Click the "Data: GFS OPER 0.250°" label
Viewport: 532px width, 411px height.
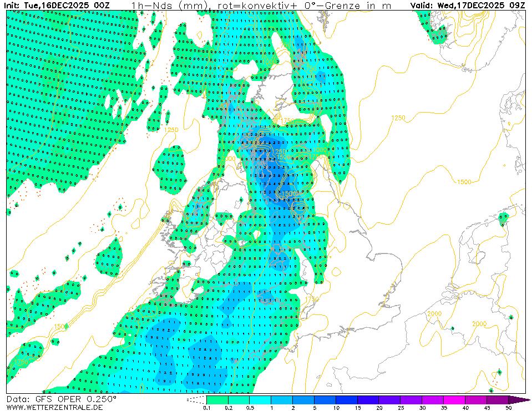62,399
